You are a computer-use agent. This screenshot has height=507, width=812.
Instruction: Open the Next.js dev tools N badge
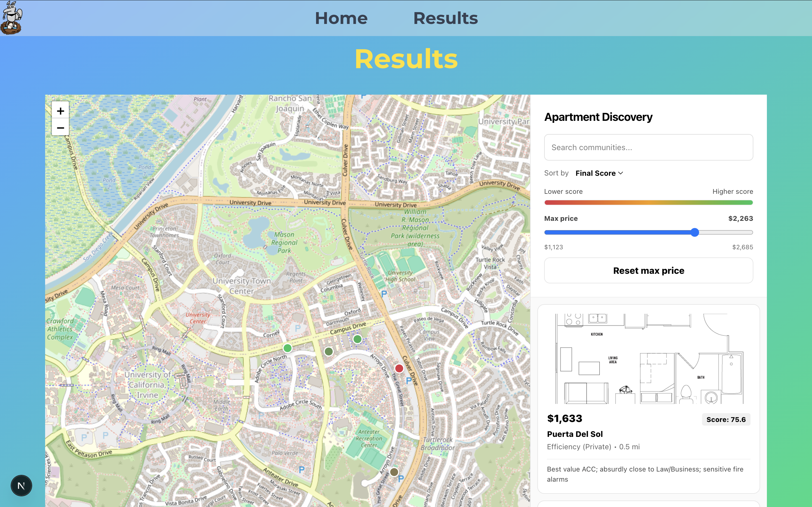click(21, 485)
